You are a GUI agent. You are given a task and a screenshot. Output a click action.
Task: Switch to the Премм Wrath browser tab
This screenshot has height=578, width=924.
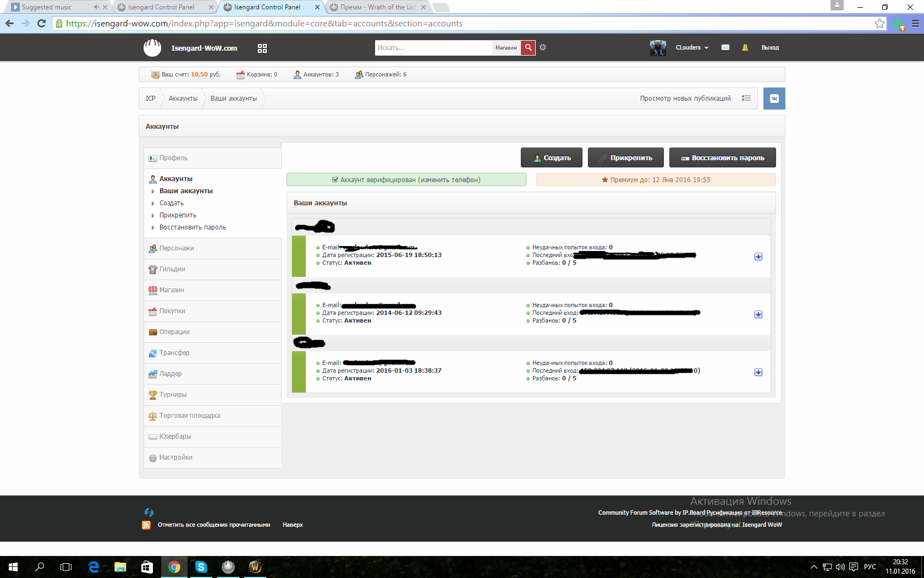pyautogui.click(x=377, y=7)
